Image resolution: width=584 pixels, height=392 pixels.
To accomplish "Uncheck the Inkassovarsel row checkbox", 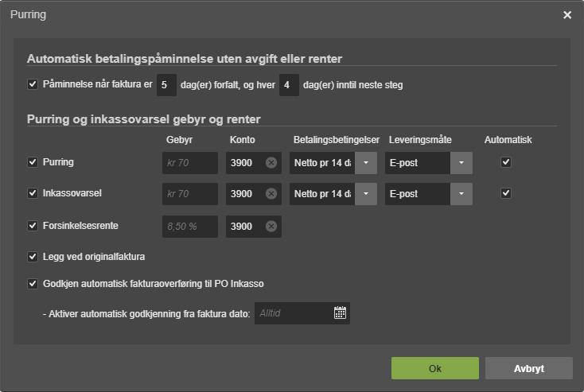I will click(33, 193).
